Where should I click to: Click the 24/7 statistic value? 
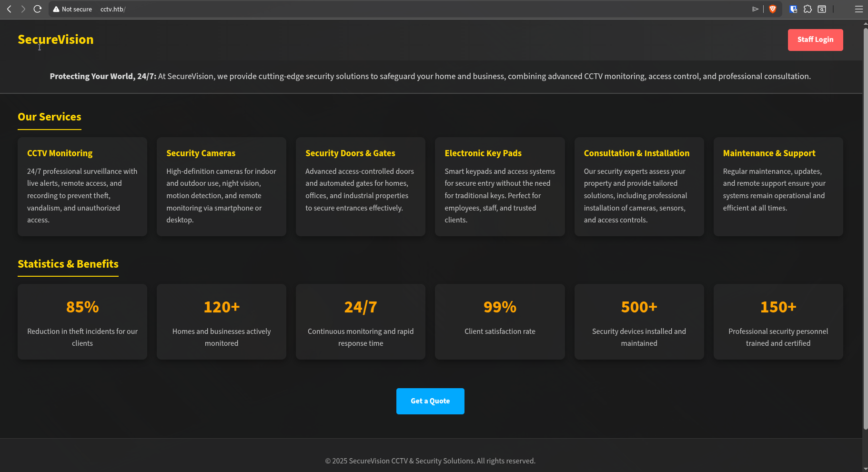[x=361, y=307]
